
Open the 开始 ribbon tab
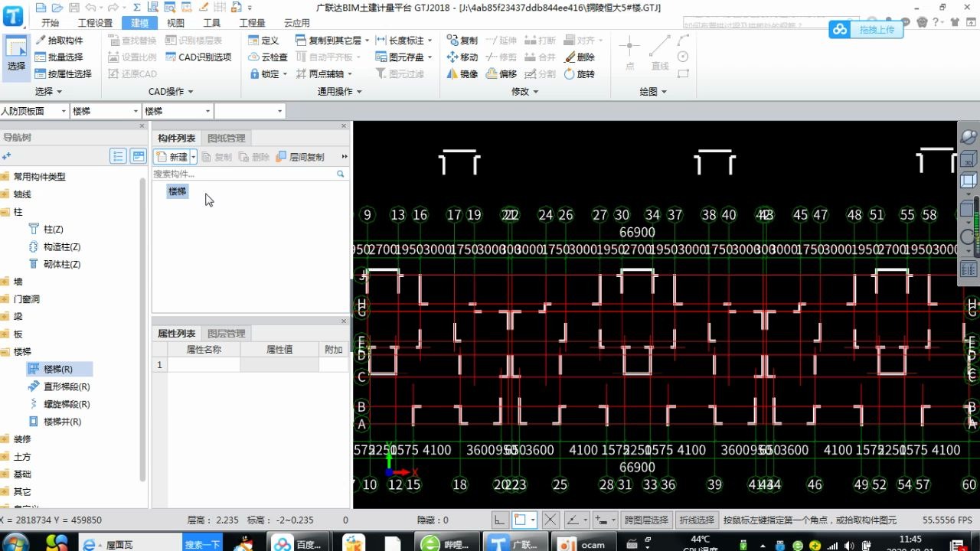pyautogui.click(x=50, y=23)
